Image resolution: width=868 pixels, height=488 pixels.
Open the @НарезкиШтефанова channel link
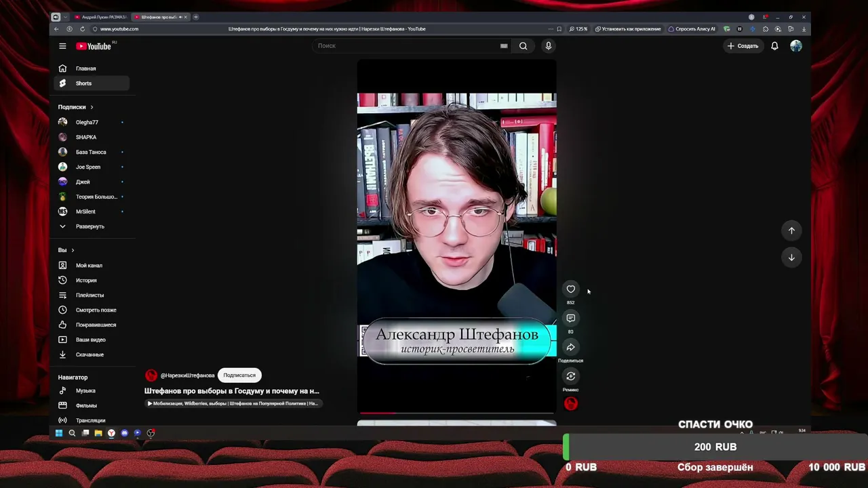pyautogui.click(x=187, y=375)
